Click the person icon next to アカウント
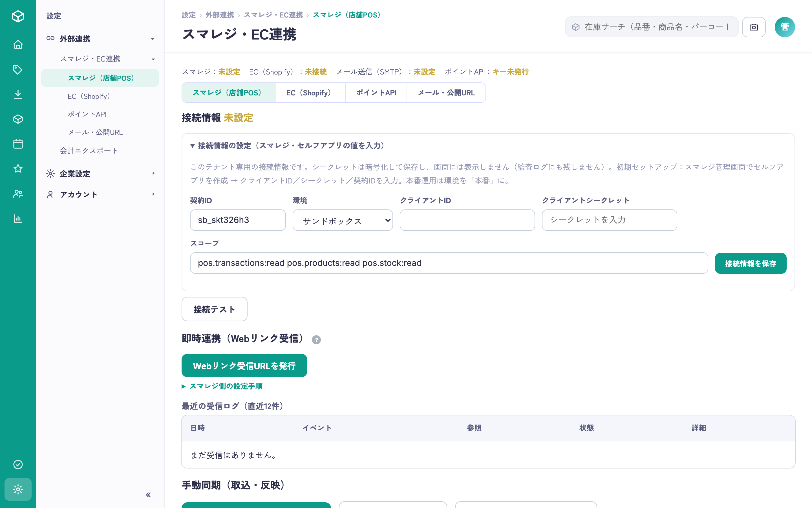Image resolution: width=812 pixels, height=508 pixels. point(50,194)
